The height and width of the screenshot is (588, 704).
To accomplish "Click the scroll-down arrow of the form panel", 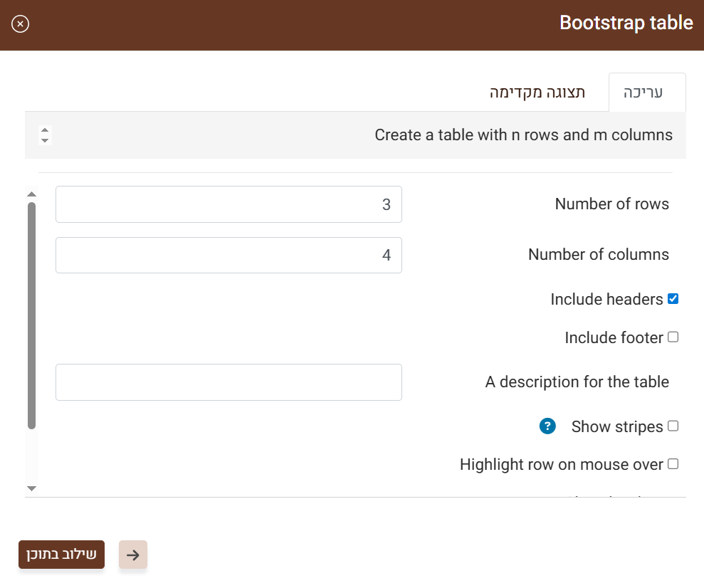I will 31,488.
